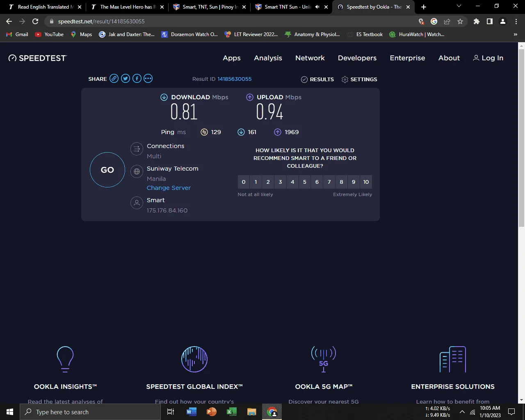
Task: Open the YouTube bookmark
Action: point(49,34)
